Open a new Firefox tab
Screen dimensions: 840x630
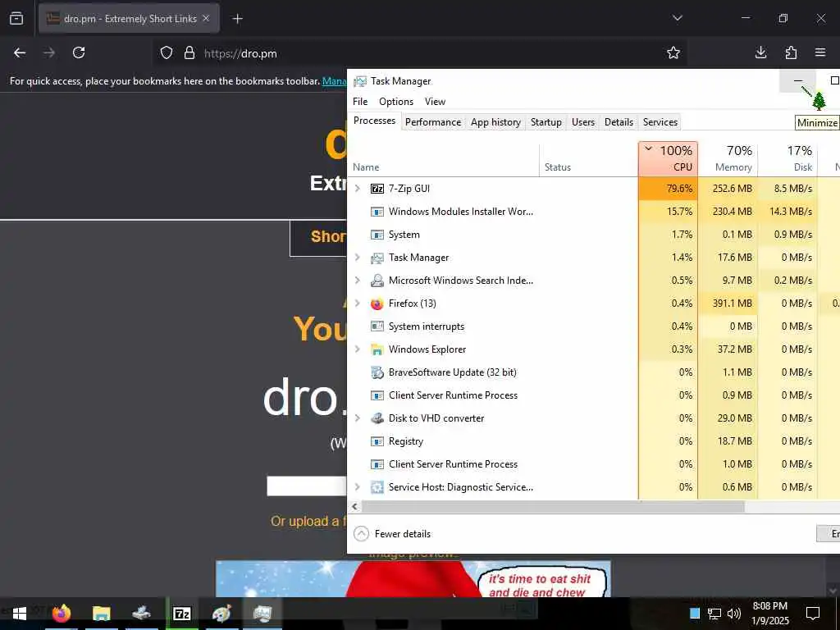tap(237, 19)
